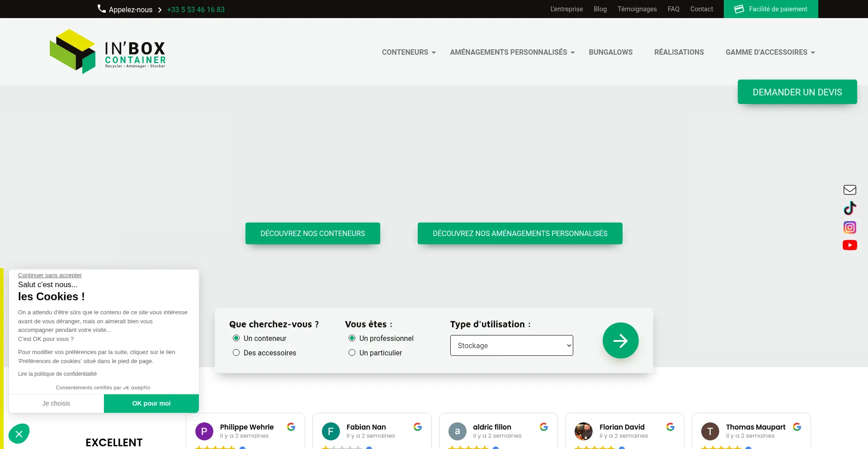Open the Réalisations menu item
868x449 pixels.
pyautogui.click(x=679, y=52)
